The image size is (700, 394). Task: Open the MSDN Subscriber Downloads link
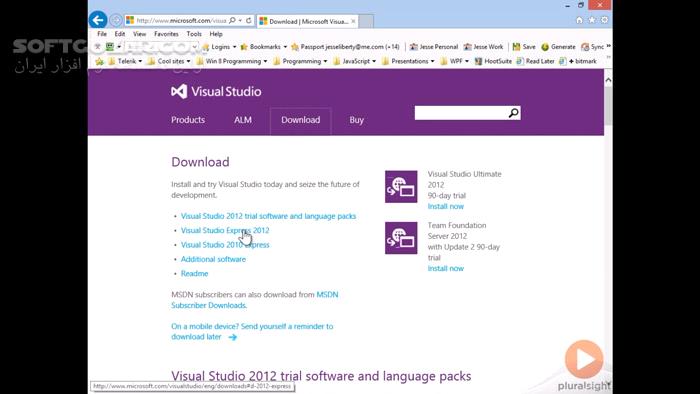coord(208,305)
